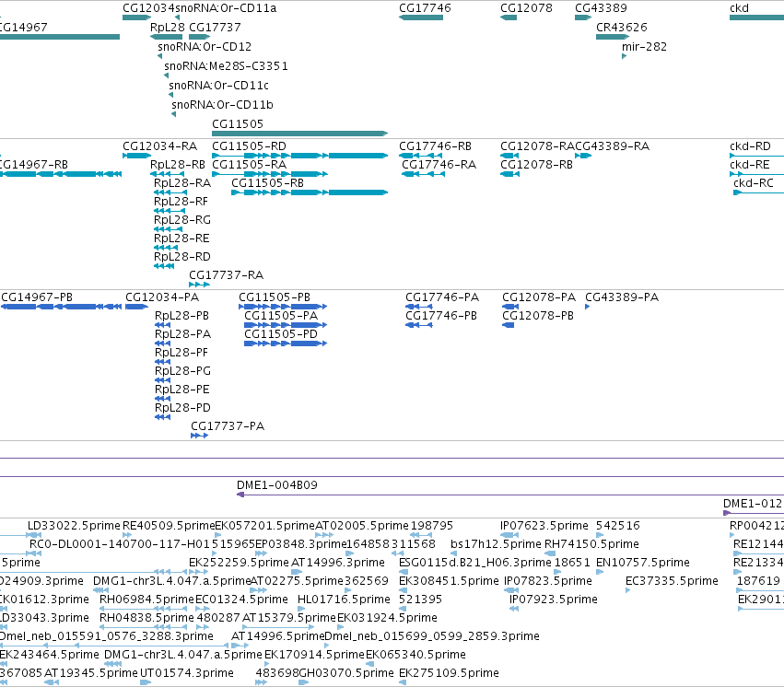
Task: Select transcript CG11505-RB label
Action: 267,183
